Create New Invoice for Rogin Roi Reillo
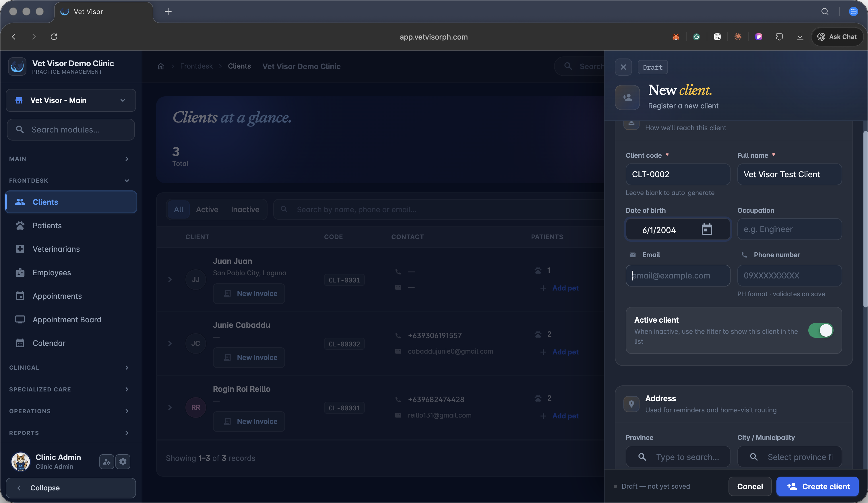868x503 pixels. (249, 422)
